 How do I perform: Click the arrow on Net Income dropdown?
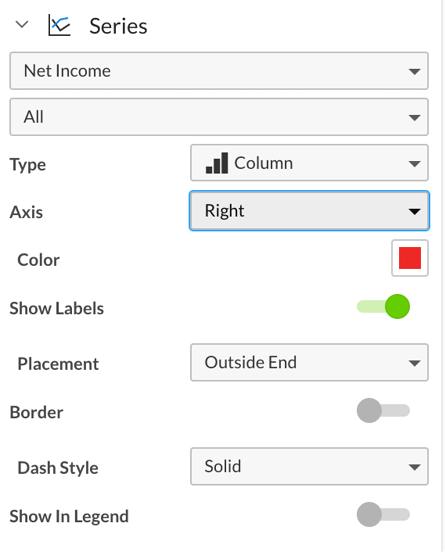(414, 71)
